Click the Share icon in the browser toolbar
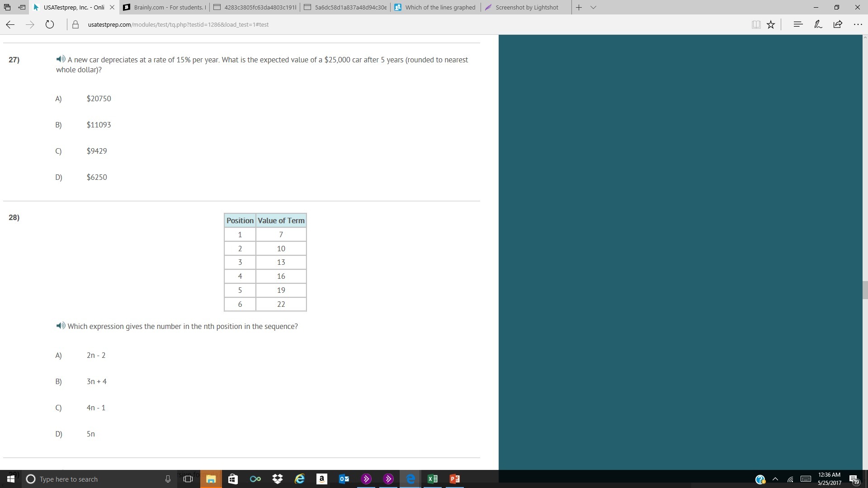Image resolution: width=868 pixels, height=488 pixels. click(x=838, y=24)
